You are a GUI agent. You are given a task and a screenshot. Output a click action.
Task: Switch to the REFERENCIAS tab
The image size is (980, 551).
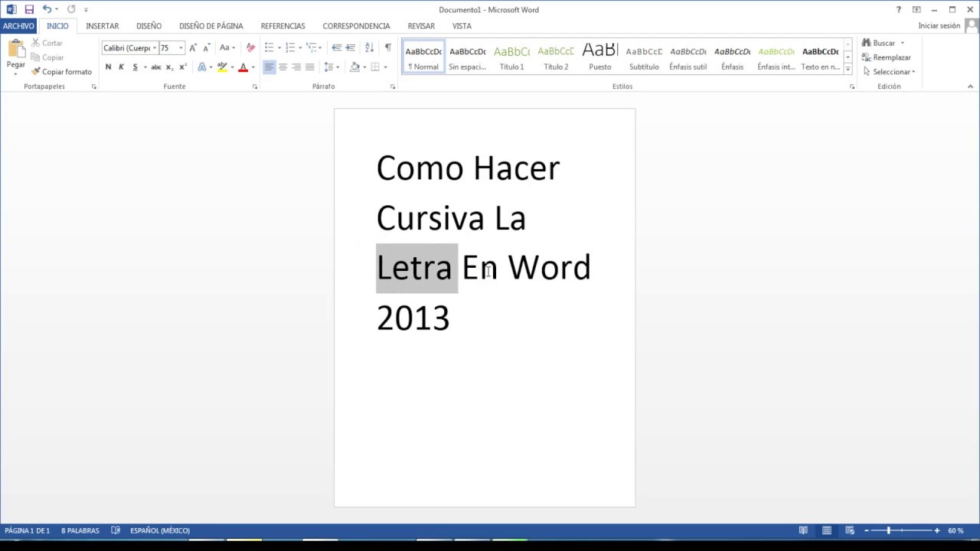[283, 26]
